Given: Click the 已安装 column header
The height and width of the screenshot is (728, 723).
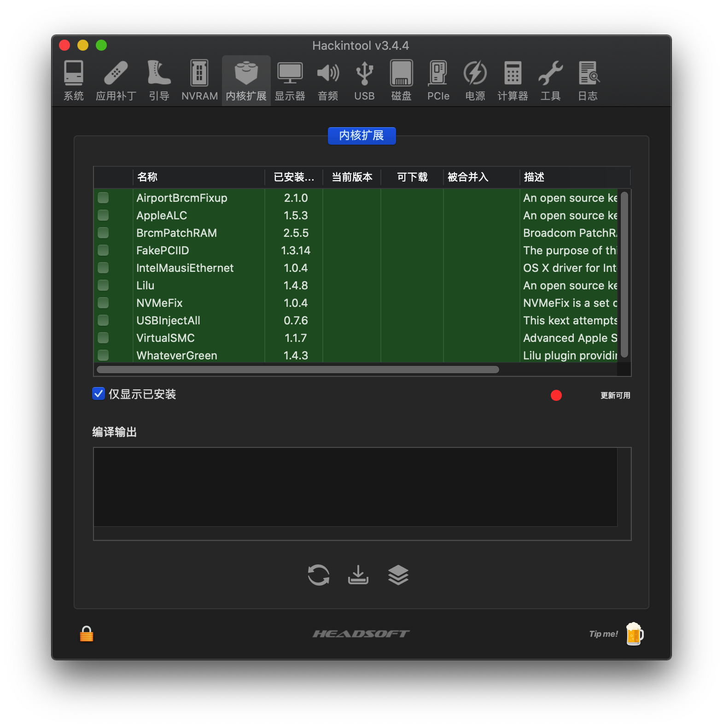Looking at the screenshot, I should pyautogui.click(x=294, y=177).
